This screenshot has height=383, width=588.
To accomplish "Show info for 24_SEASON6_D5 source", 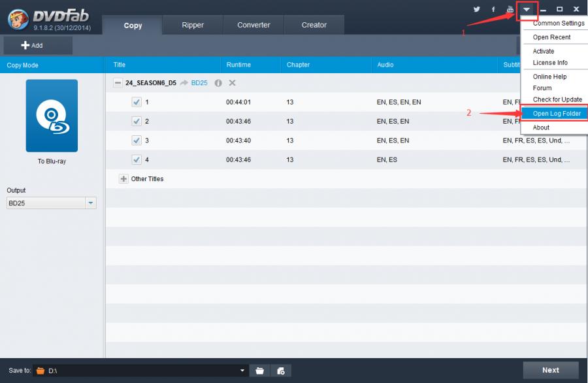I will [x=218, y=83].
